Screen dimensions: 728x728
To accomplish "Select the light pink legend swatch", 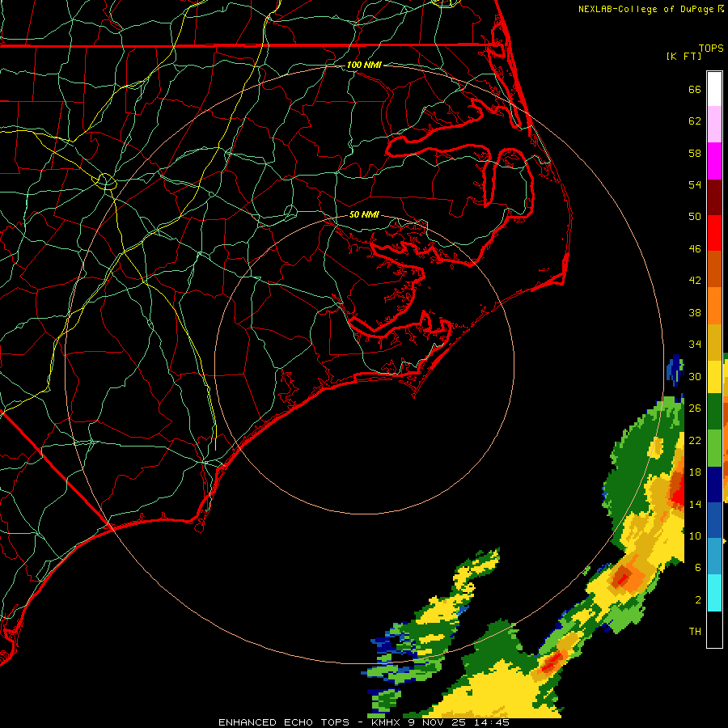I will [714, 124].
